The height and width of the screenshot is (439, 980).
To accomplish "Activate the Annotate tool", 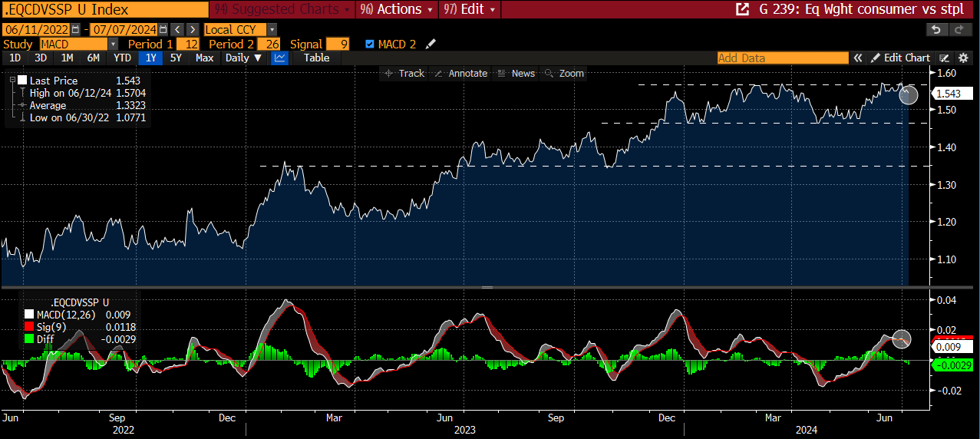I will [461, 73].
